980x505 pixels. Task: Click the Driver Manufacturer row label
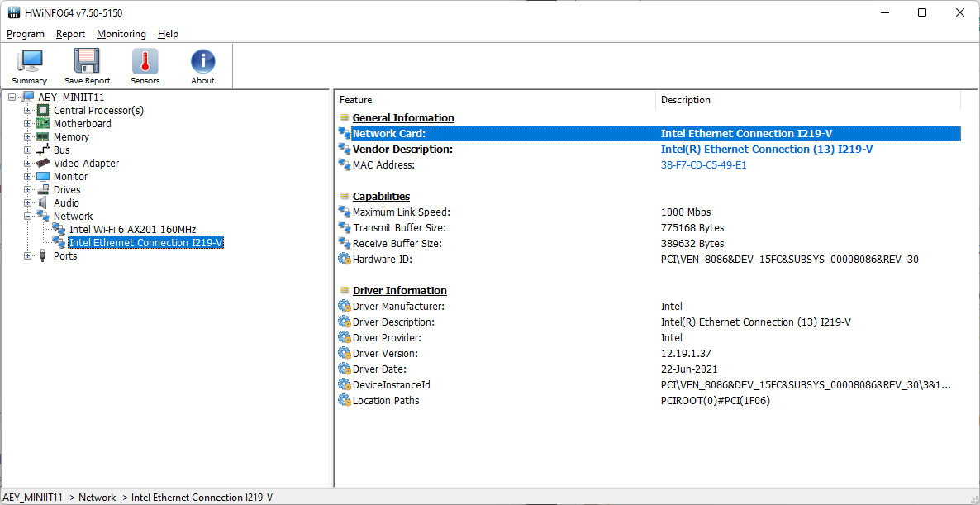(x=398, y=307)
